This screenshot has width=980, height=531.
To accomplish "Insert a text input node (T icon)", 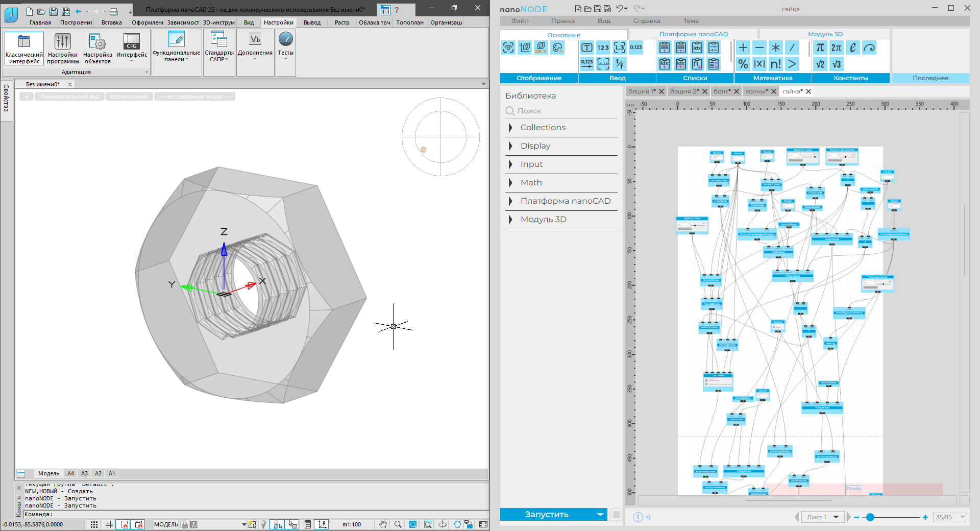I will click(587, 47).
